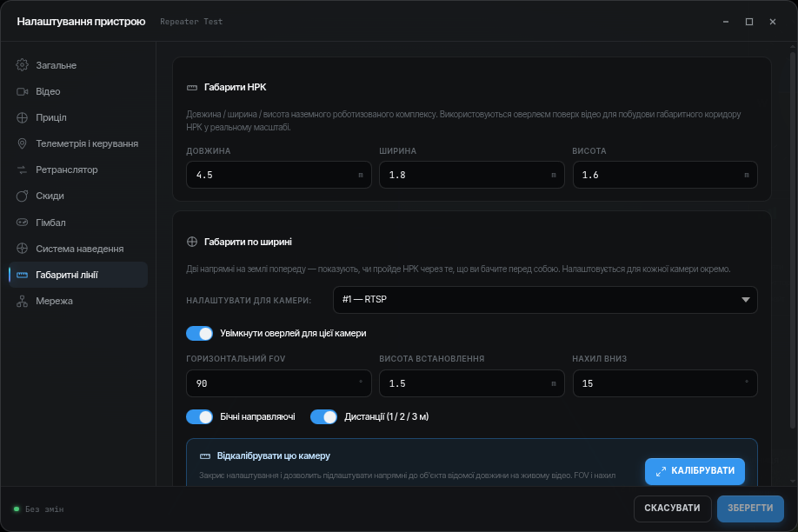Select the Ретранслятор section
798x532 pixels.
tap(78, 170)
